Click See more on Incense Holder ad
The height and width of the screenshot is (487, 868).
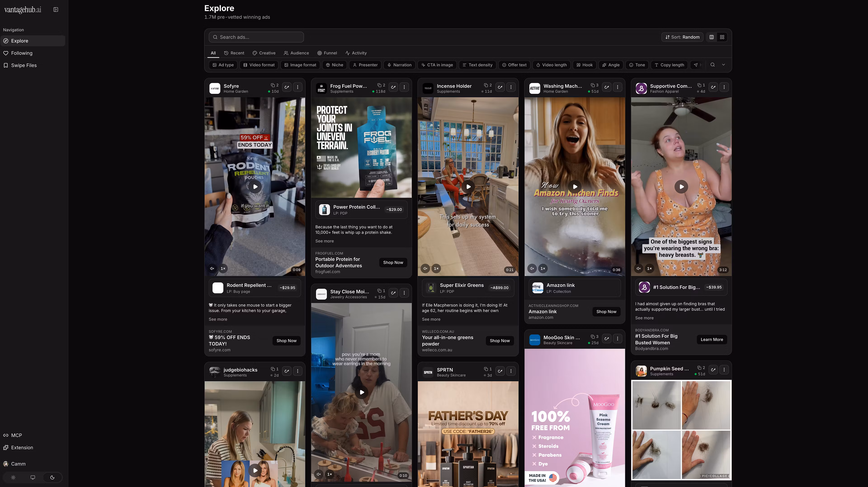pos(431,319)
